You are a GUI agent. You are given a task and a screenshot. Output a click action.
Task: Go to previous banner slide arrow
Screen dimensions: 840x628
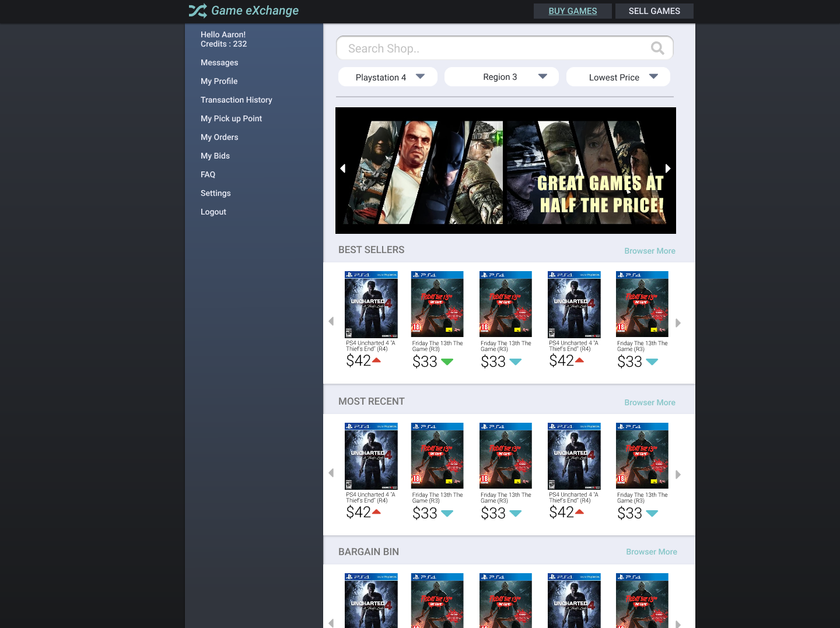pyautogui.click(x=343, y=168)
